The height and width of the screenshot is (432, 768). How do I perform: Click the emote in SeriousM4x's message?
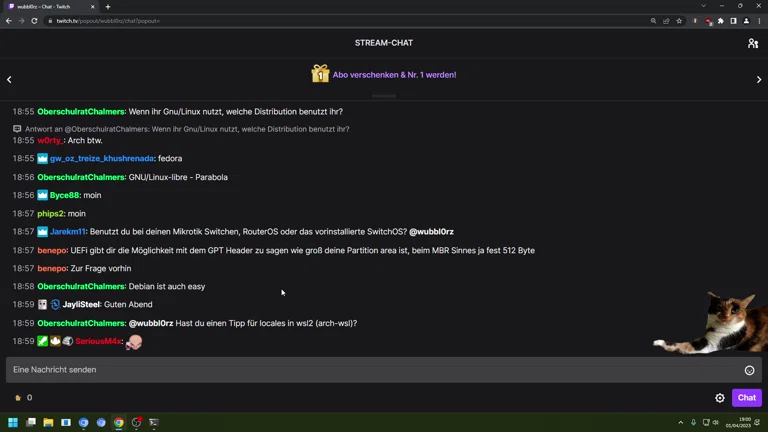pos(133,342)
